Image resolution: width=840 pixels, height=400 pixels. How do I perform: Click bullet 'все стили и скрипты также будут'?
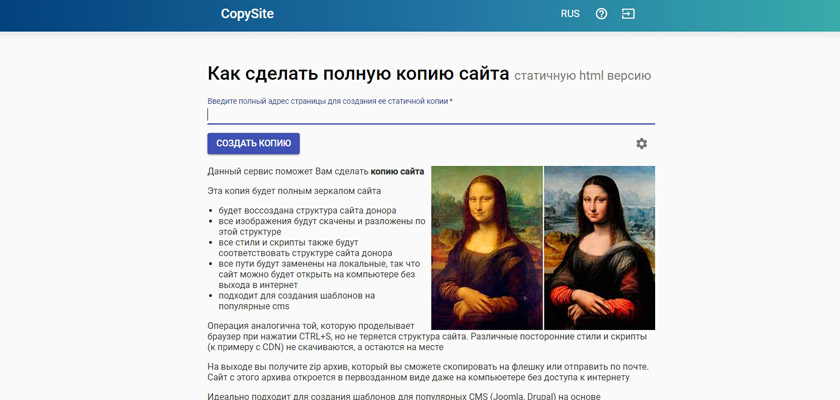click(305, 247)
